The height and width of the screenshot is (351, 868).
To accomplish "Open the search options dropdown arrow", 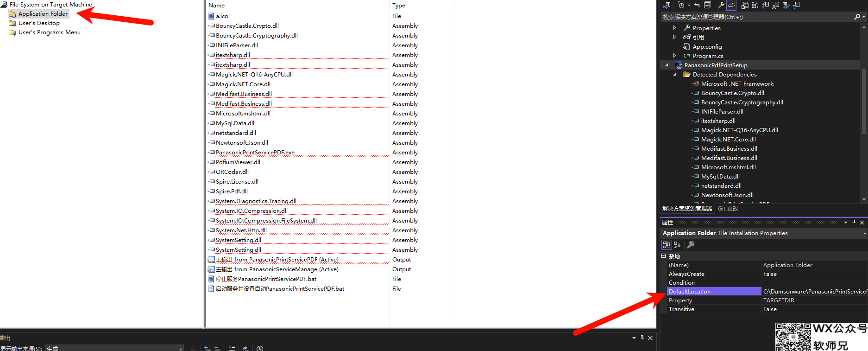I will click(x=864, y=17).
